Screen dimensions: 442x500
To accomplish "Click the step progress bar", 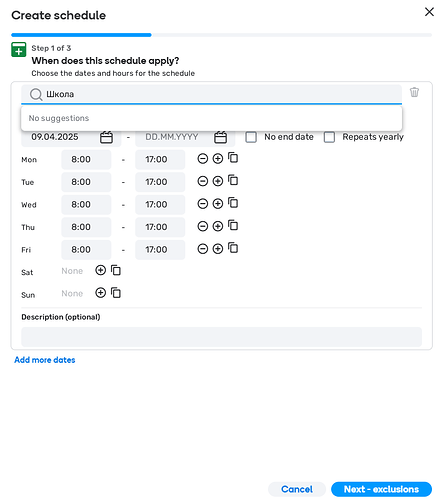I will [x=221, y=35].
